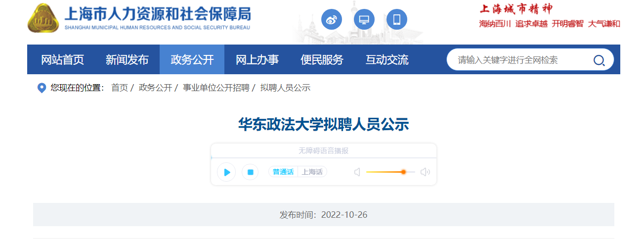Image resolution: width=644 pixels, height=244 pixels.
Task: Go to 首页 via breadcrumb
Action: point(120,88)
